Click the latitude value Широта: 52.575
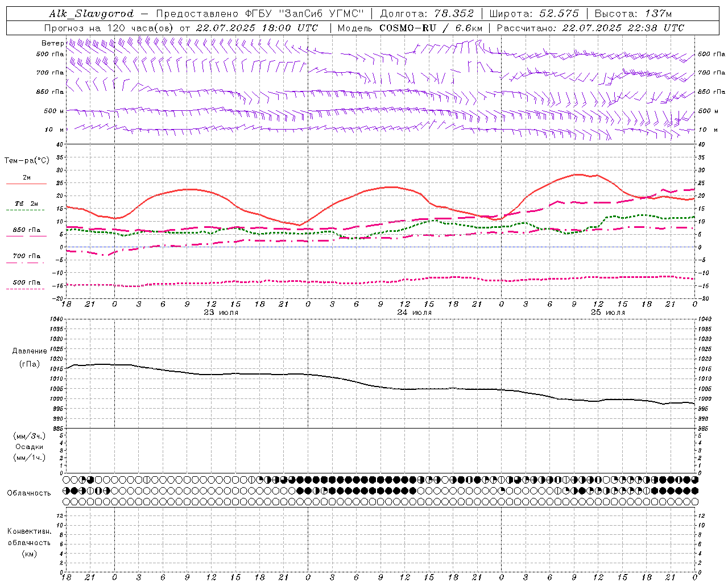Screen dimensions: 728x582 coord(534,14)
